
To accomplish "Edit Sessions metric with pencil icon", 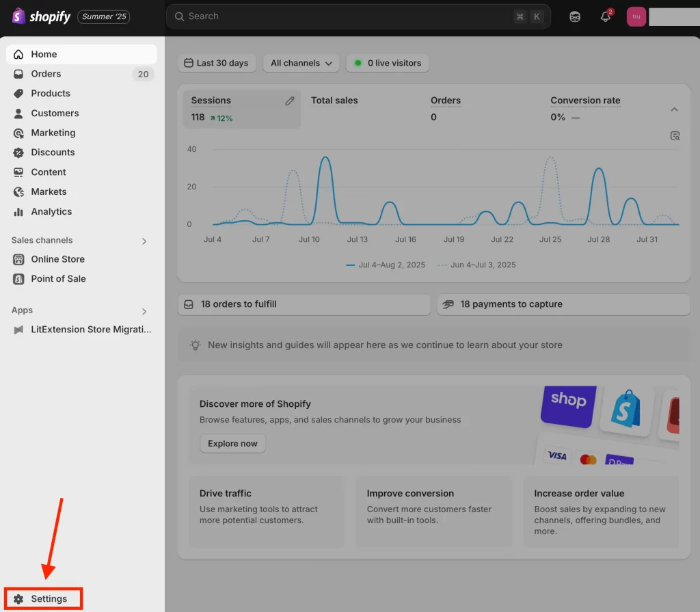I will tap(290, 101).
